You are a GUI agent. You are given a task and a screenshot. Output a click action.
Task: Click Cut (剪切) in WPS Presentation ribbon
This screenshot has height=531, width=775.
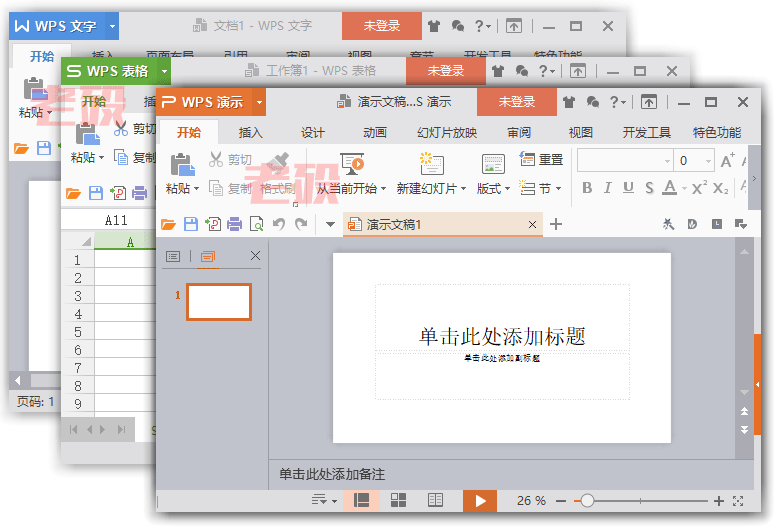click(x=230, y=159)
